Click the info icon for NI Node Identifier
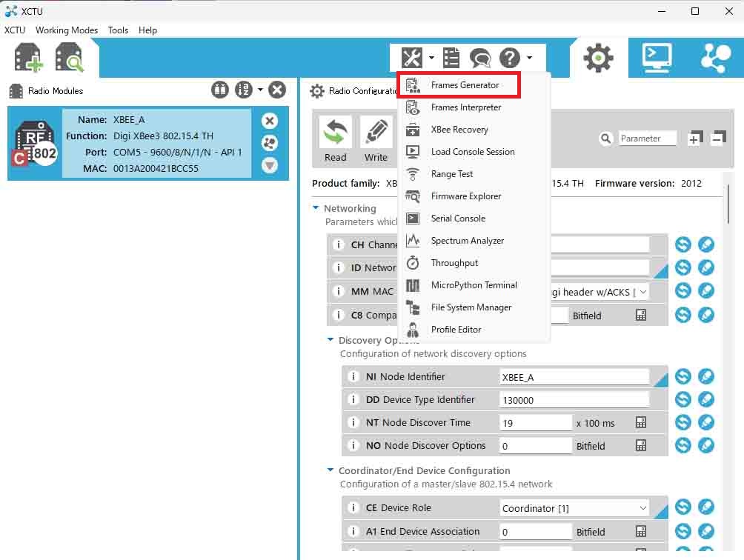The width and height of the screenshot is (744, 560). click(353, 376)
